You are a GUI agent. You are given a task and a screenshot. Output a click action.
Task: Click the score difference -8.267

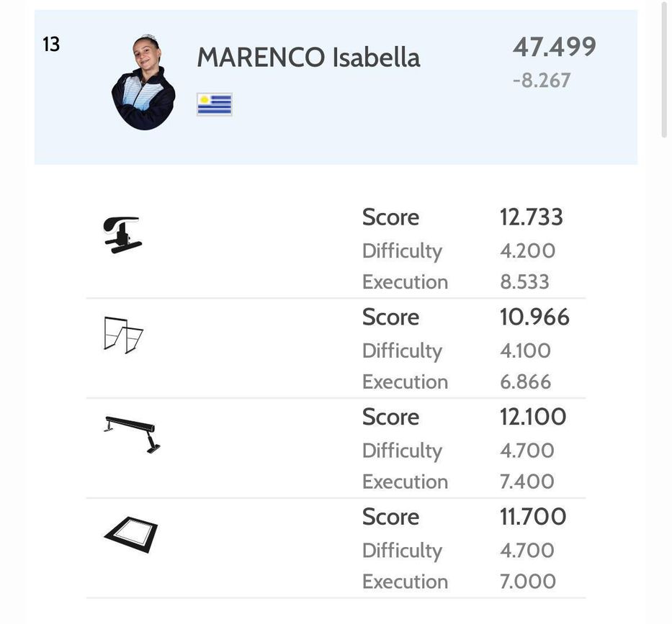pos(542,81)
